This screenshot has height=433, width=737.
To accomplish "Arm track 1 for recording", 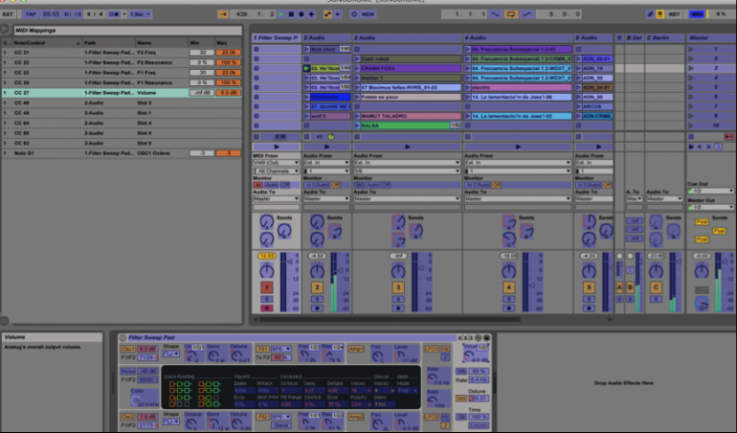I will coord(267,308).
